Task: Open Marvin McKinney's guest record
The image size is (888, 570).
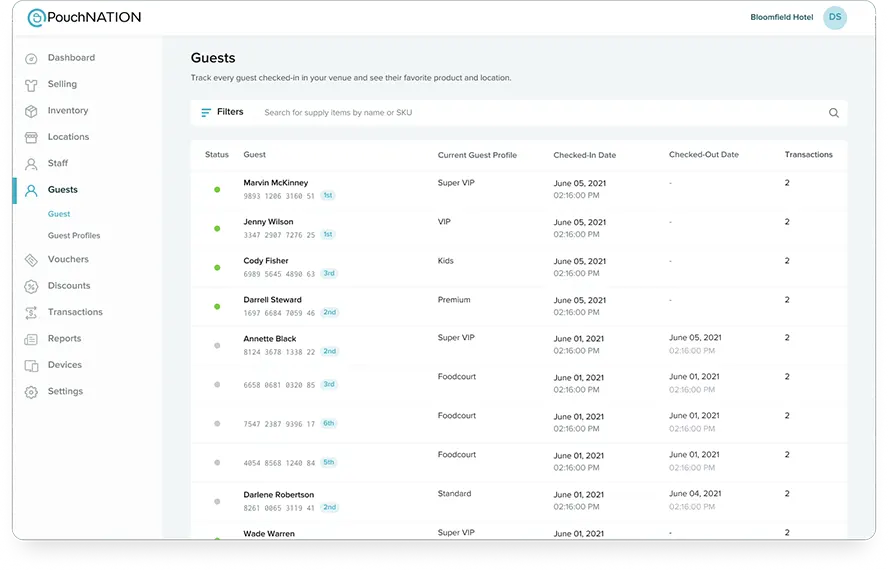Action: pos(275,183)
